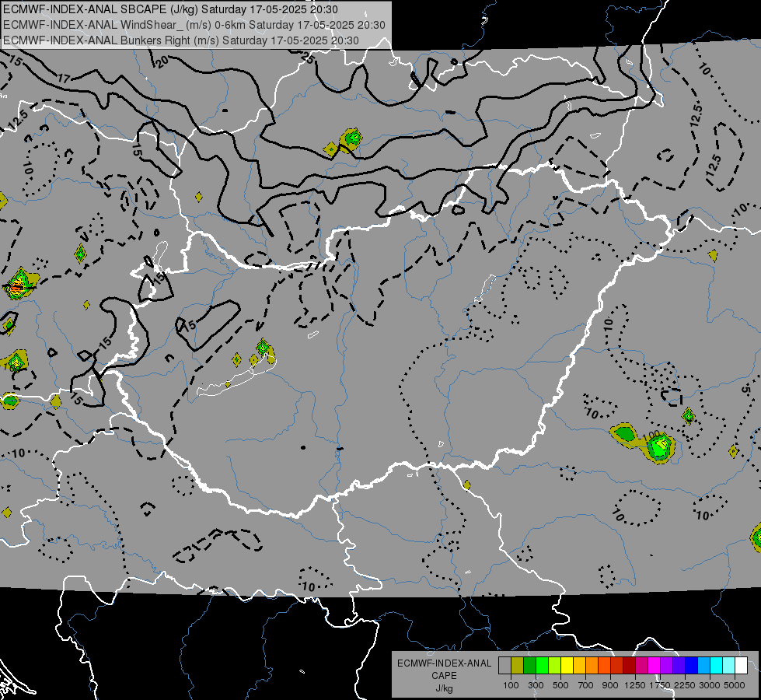761x700 pixels.
Task: Select the bright magenta legend swatch
Action: [x=655, y=666]
